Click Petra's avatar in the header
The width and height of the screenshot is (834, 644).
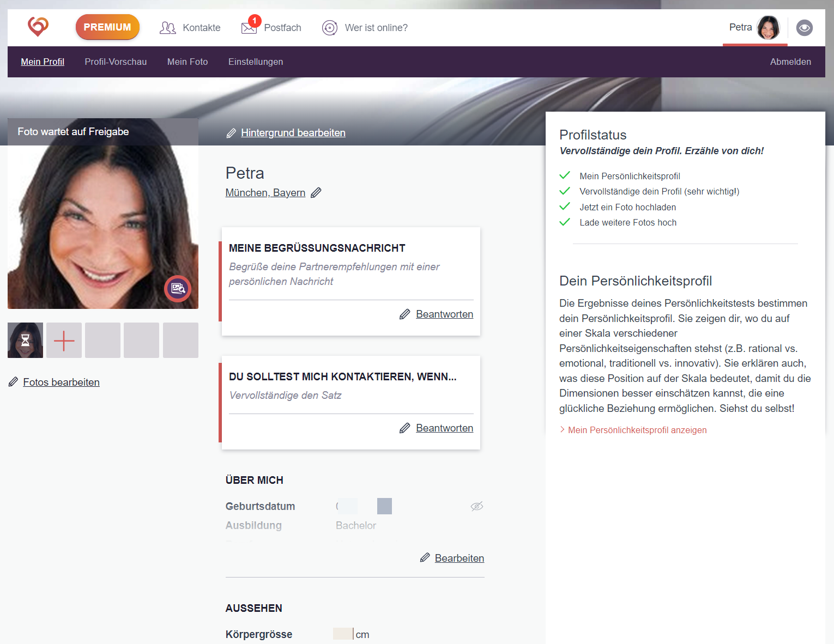pos(768,27)
